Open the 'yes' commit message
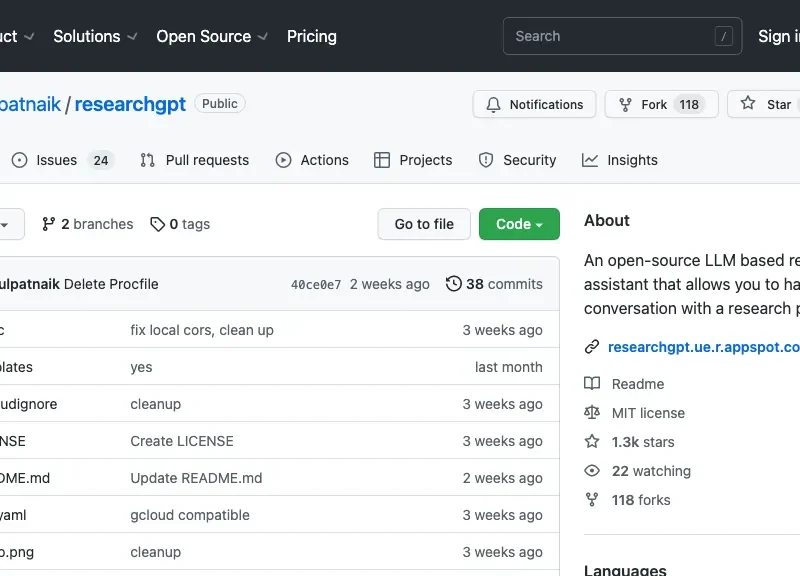This screenshot has width=800, height=576. (x=141, y=367)
